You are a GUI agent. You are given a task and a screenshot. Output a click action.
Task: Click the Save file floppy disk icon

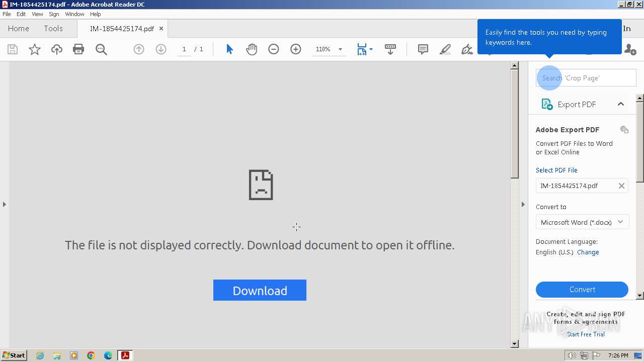coord(13,49)
